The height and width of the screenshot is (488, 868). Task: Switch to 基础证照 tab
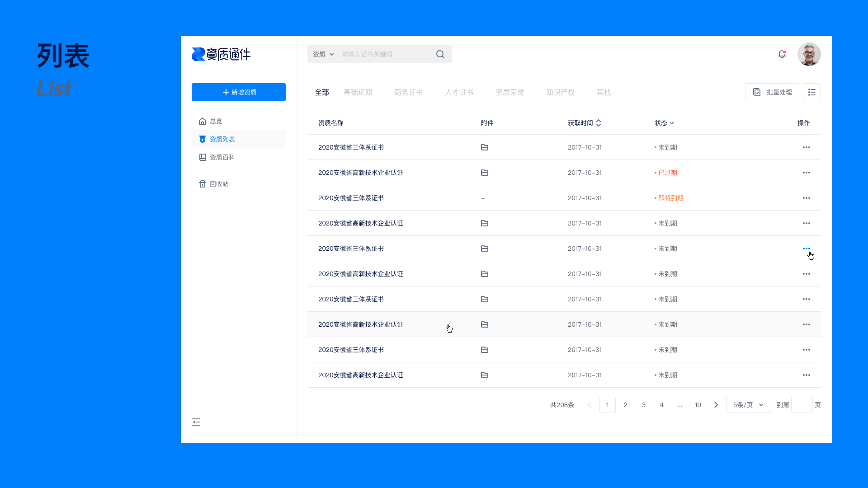coord(358,92)
